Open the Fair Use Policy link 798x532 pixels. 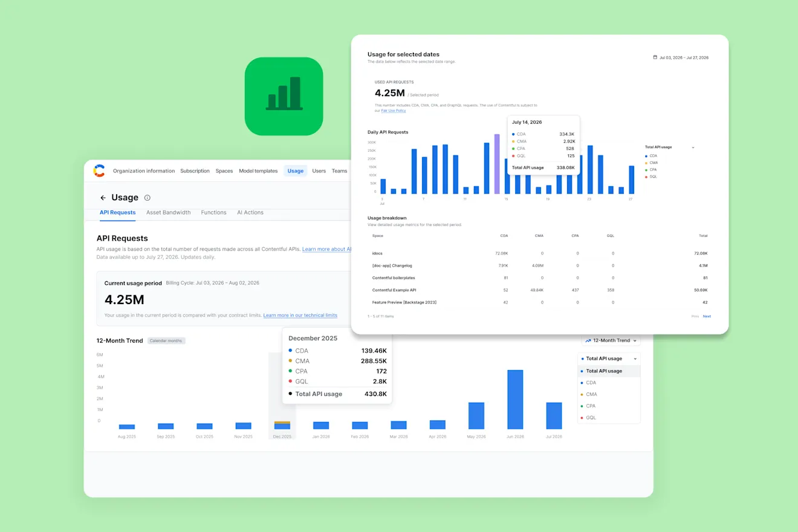pyautogui.click(x=394, y=111)
